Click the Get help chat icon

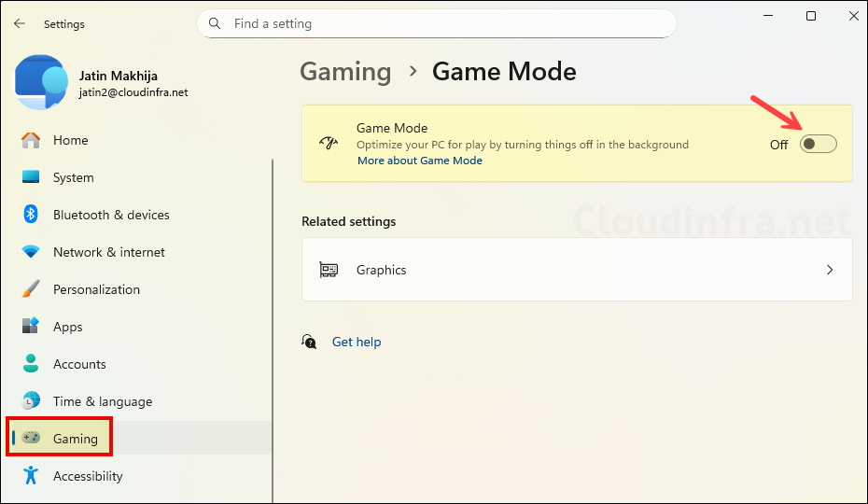(309, 342)
